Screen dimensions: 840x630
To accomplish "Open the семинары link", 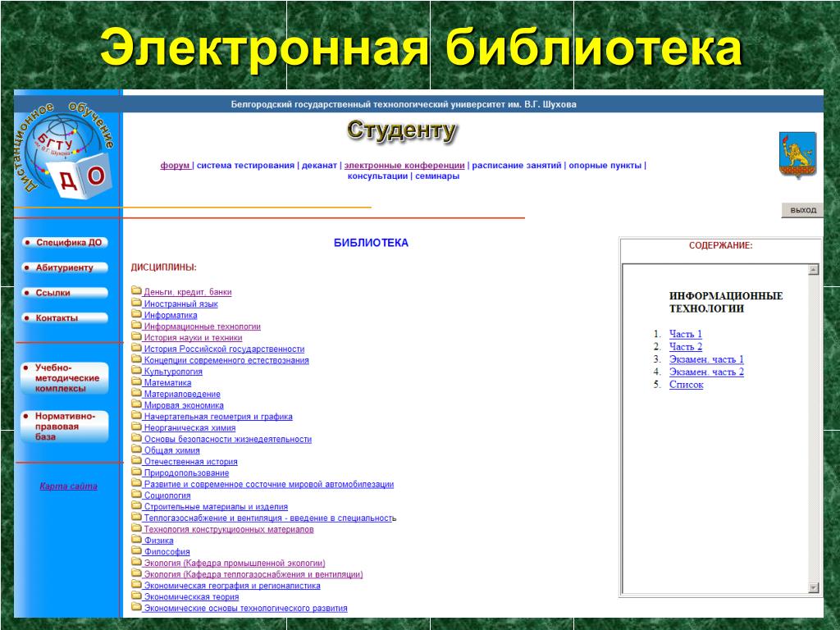I will coord(437,176).
